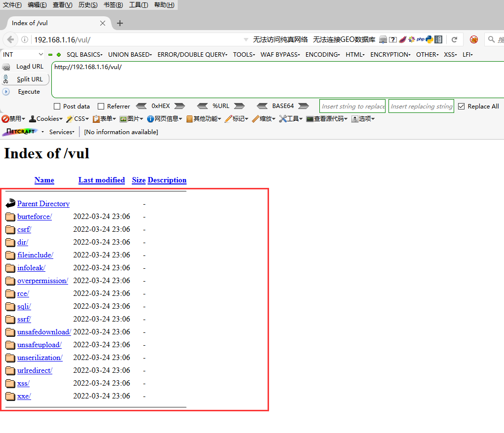Expand the UNION BASED menu
Image resolution: width=504 pixels, height=433 pixels.
pos(130,55)
